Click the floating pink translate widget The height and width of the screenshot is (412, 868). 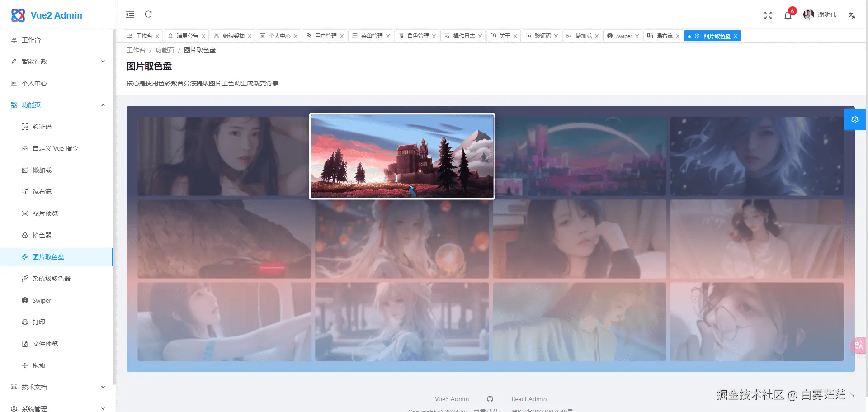pyautogui.click(x=859, y=345)
